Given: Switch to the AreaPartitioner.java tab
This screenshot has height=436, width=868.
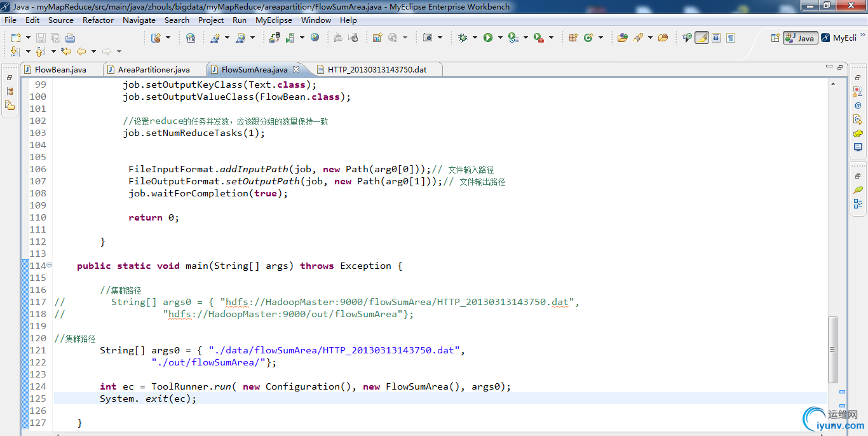Looking at the screenshot, I should coord(153,69).
